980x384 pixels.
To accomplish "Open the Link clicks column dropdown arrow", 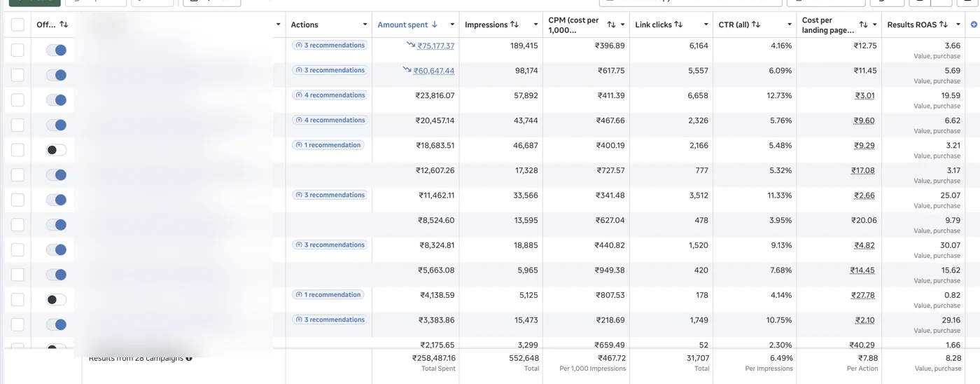I will 705,25.
